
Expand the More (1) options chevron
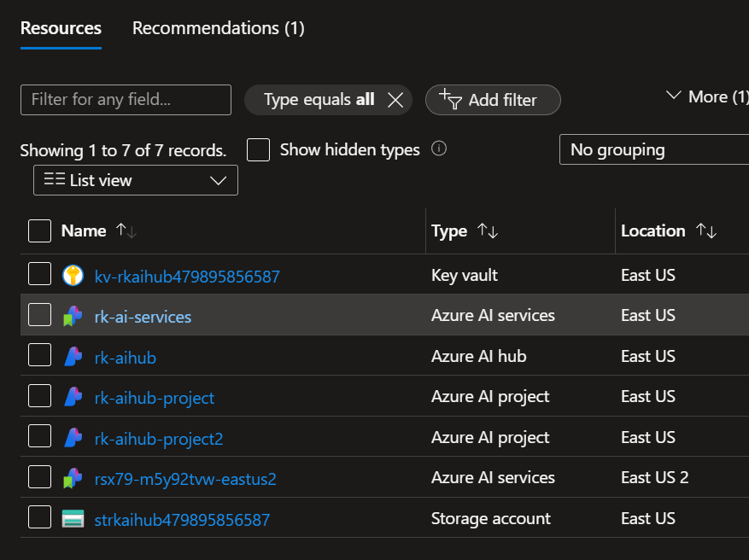coord(674,96)
